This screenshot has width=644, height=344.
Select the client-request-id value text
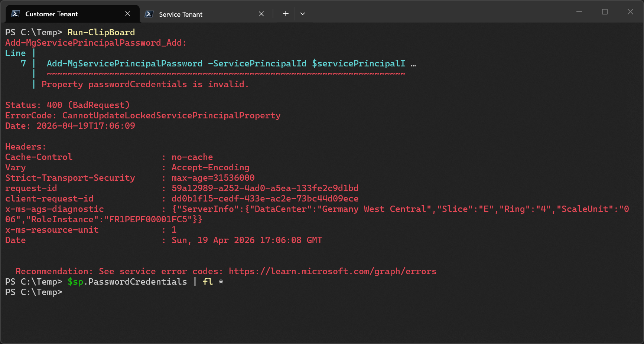pyautogui.click(x=264, y=199)
